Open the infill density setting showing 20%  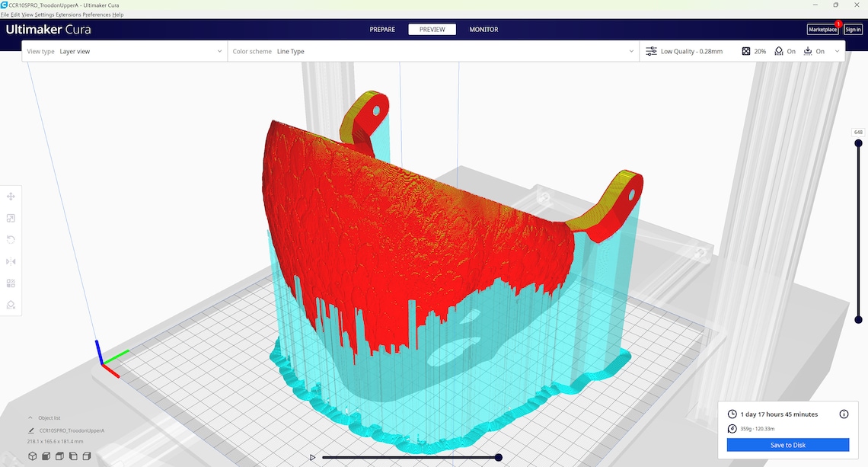click(x=754, y=51)
